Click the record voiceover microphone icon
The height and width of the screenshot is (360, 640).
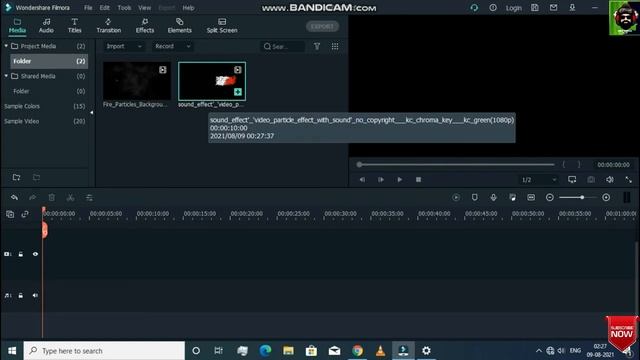493,198
